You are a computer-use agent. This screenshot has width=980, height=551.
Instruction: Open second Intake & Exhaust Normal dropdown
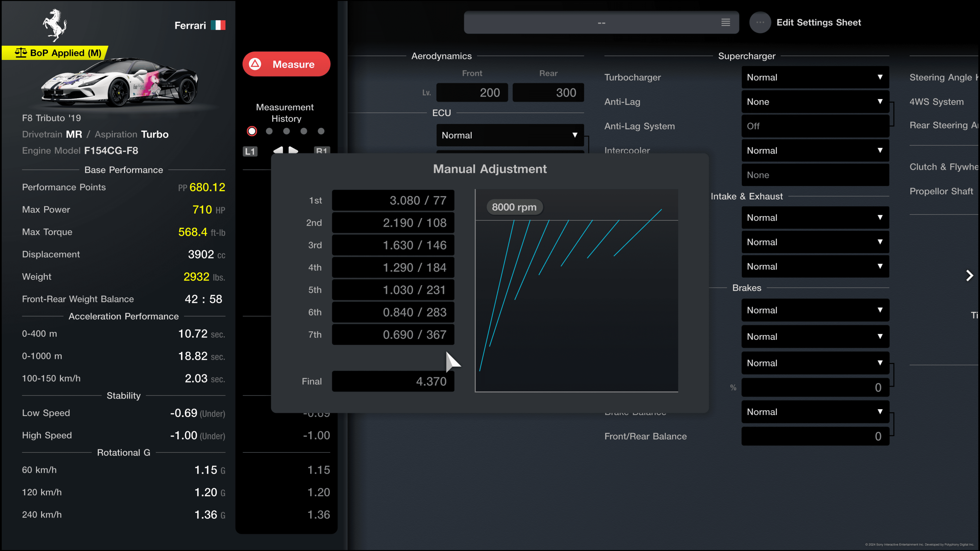pyautogui.click(x=815, y=242)
